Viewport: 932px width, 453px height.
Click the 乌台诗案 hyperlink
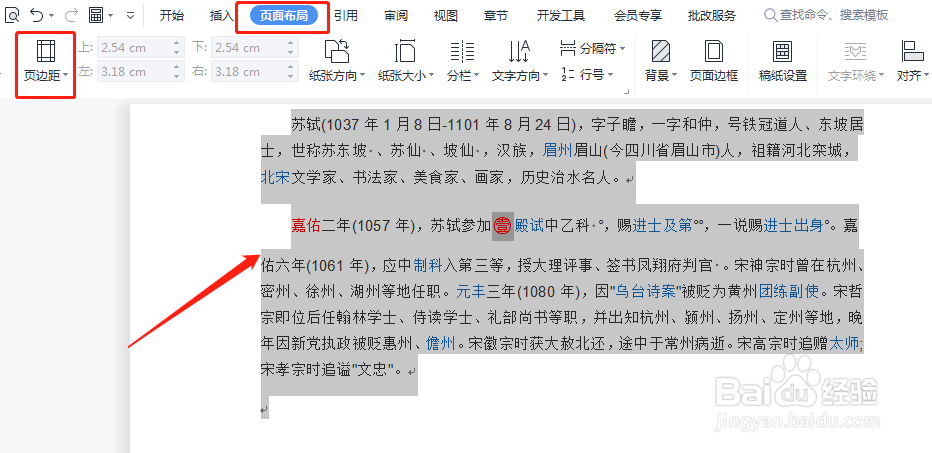pyautogui.click(x=644, y=291)
